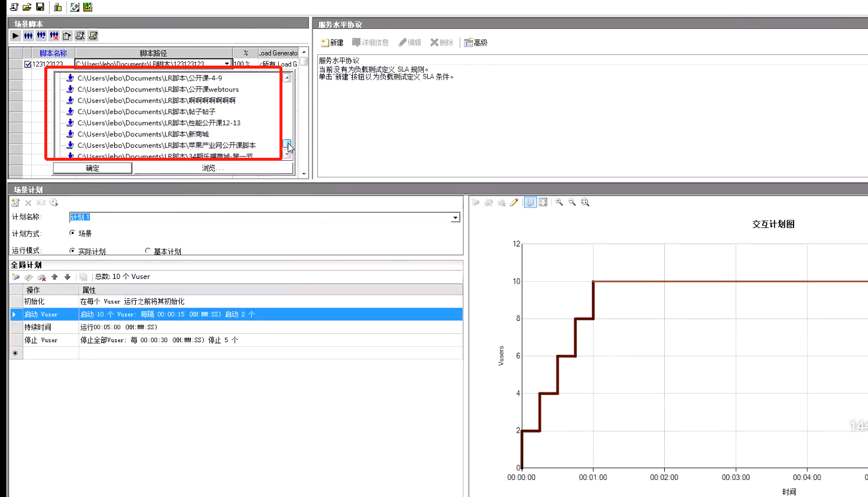Open the Load Generators icon in top toolbar
The width and height of the screenshot is (868, 497).
[x=58, y=7]
